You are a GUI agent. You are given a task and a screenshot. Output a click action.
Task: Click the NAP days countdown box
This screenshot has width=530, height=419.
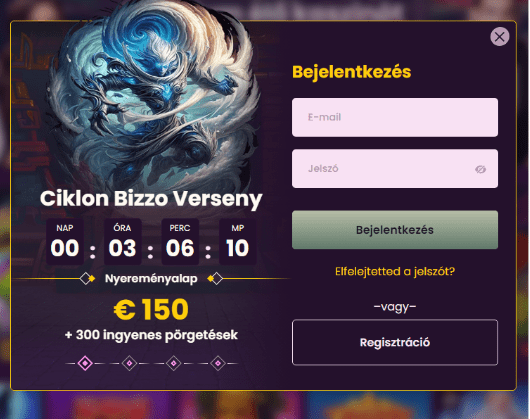[65, 242]
